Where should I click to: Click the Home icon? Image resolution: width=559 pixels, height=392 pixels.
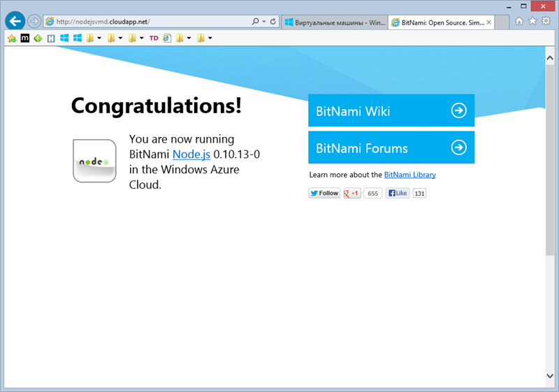(519, 22)
